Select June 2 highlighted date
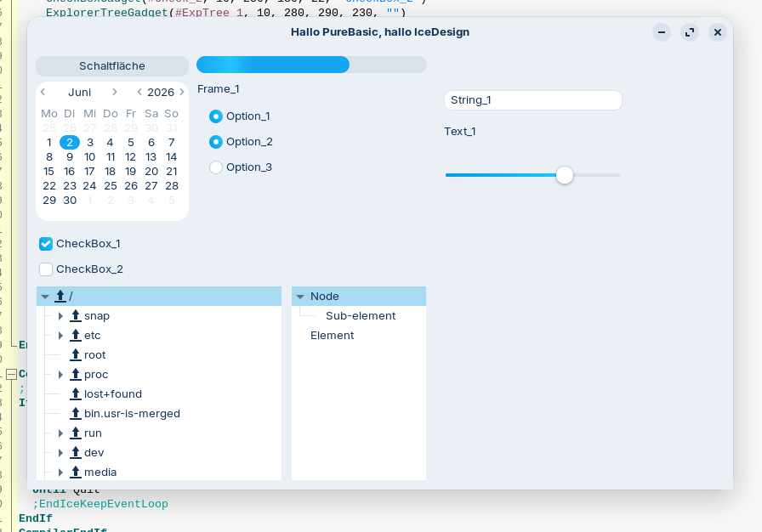The width and height of the screenshot is (762, 532). pyautogui.click(x=70, y=143)
